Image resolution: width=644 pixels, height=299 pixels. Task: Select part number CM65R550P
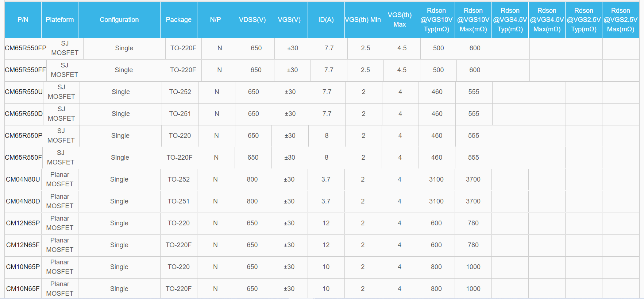pyautogui.click(x=23, y=136)
